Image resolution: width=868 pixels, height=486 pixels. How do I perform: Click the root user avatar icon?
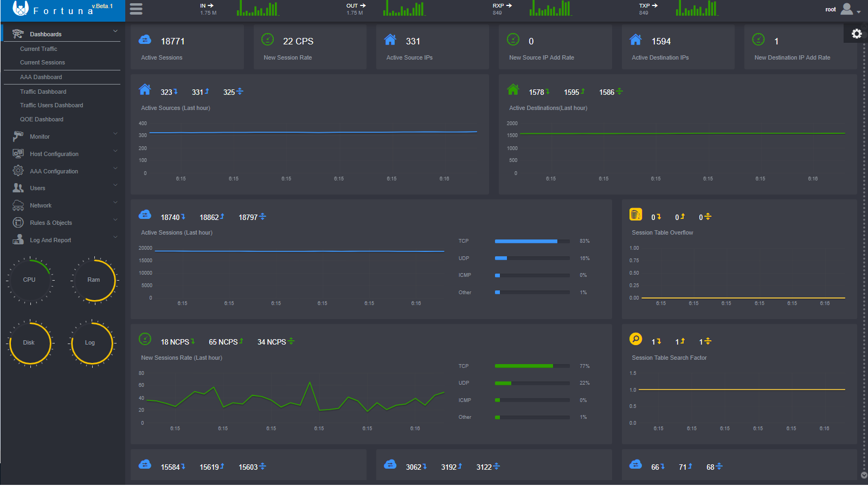pyautogui.click(x=846, y=9)
